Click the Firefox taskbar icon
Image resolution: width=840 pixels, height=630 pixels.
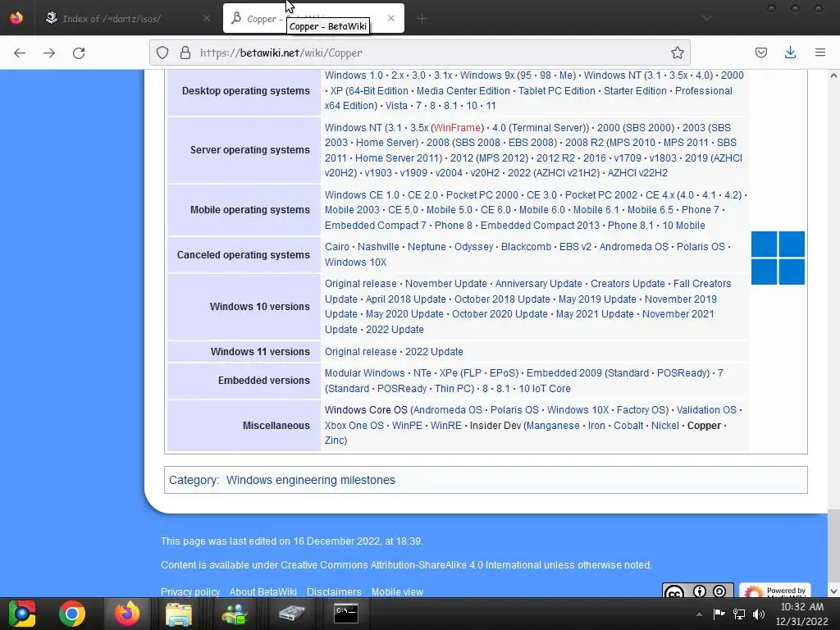pyautogui.click(x=127, y=614)
